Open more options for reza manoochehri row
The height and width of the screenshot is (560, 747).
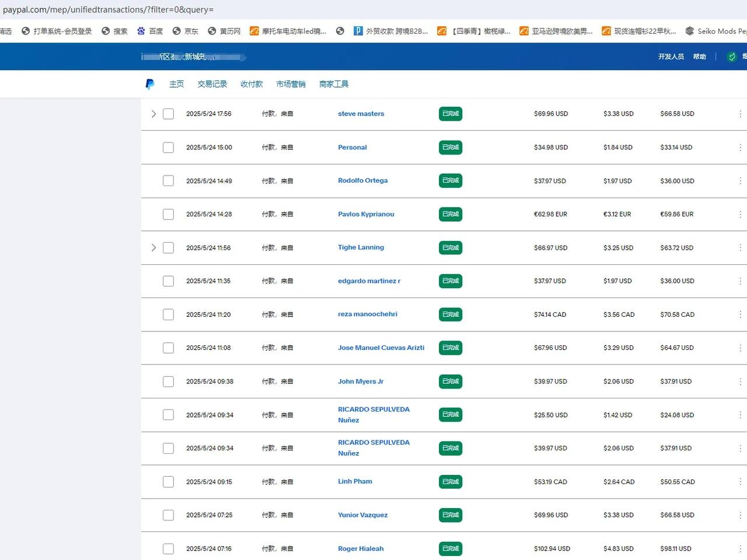[x=740, y=314]
